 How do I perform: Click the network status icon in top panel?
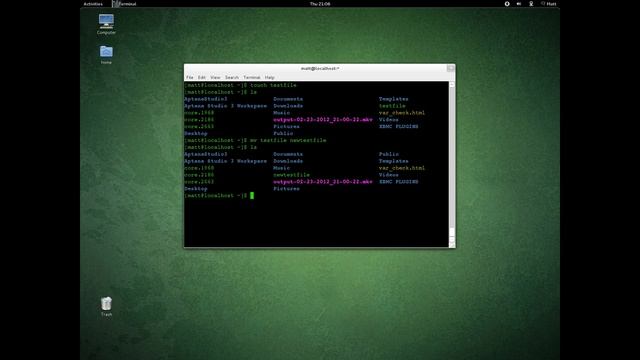point(531,4)
